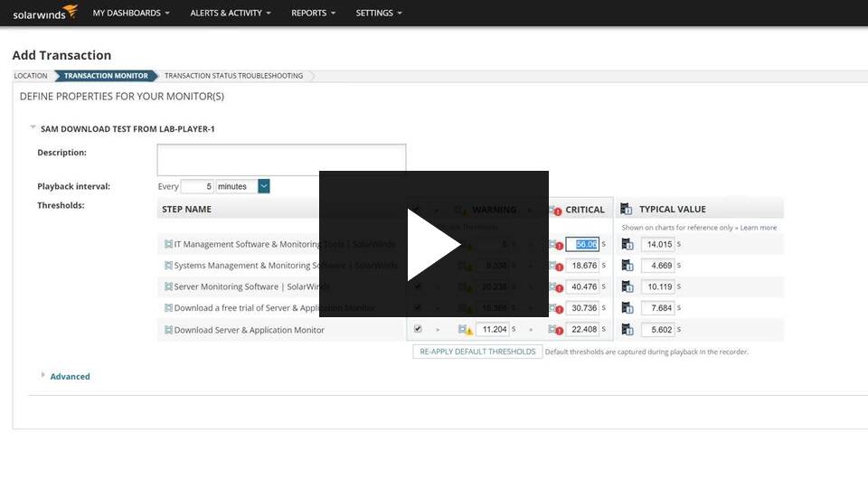Click the highlighted 56.06 critical field
The height and width of the screenshot is (488, 868).
pos(582,244)
